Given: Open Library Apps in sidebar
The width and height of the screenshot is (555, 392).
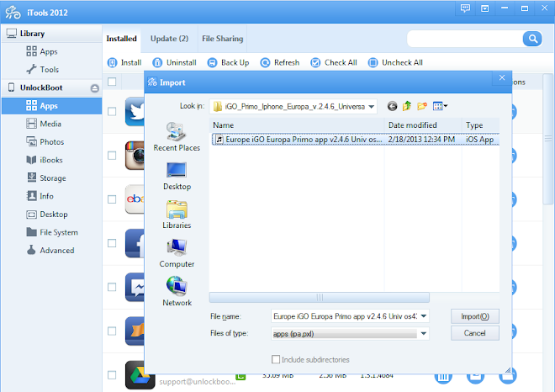Looking at the screenshot, I should [42, 51].
